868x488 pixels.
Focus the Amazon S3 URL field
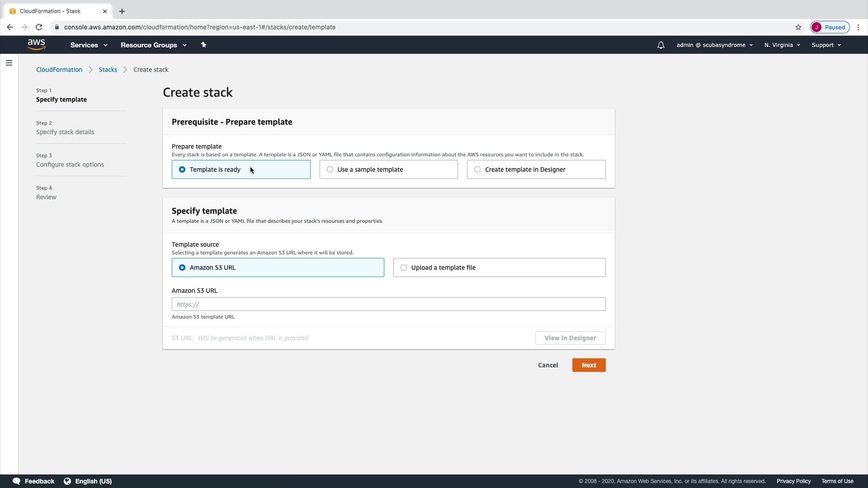(x=388, y=304)
